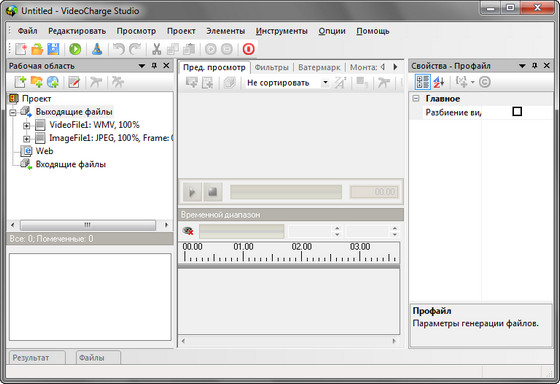This screenshot has width=560, height=384.
Task: Open the Инструменты menu
Action: pyautogui.click(x=281, y=31)
